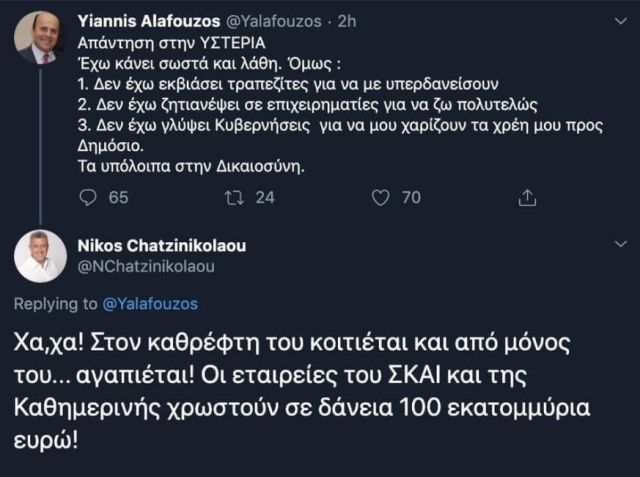Like the tweet with heart icon
640x477 pixels.
click(x=380, y=198)
